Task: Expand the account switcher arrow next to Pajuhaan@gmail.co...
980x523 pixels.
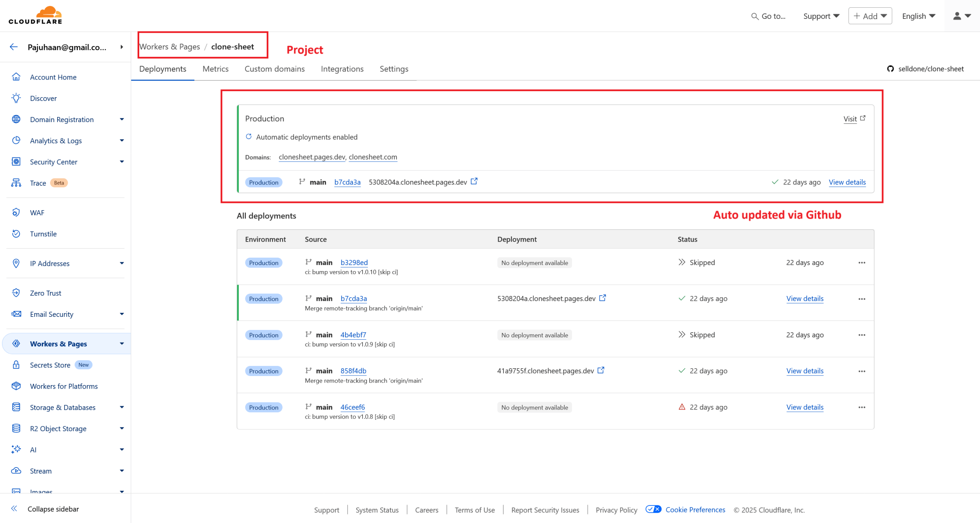Action: (x=122, y=47)
